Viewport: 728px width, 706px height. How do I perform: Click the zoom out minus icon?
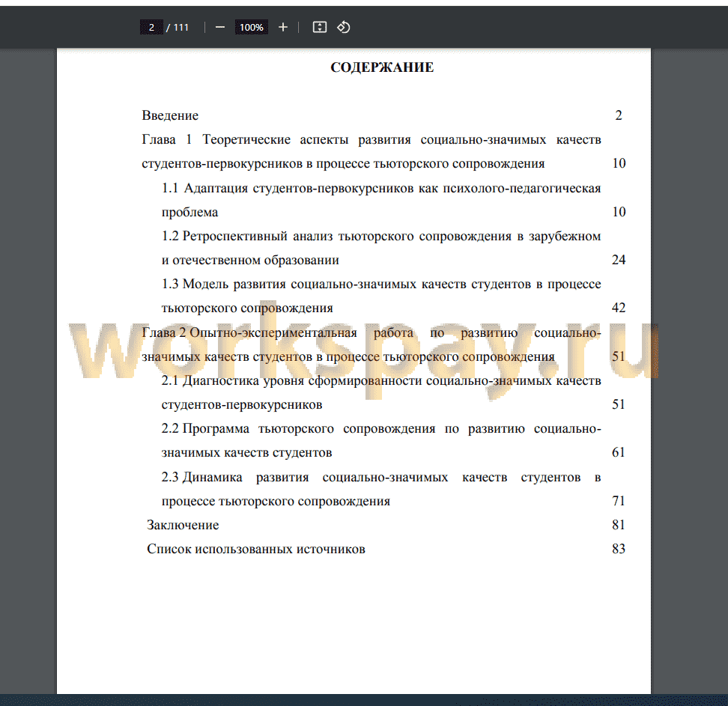[220, 28]
